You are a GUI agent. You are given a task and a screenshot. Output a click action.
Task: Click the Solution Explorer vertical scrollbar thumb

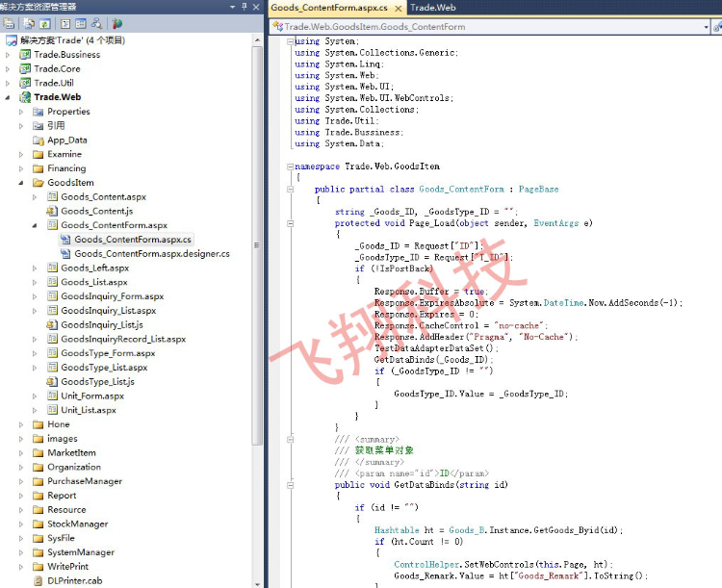point(257,245)
